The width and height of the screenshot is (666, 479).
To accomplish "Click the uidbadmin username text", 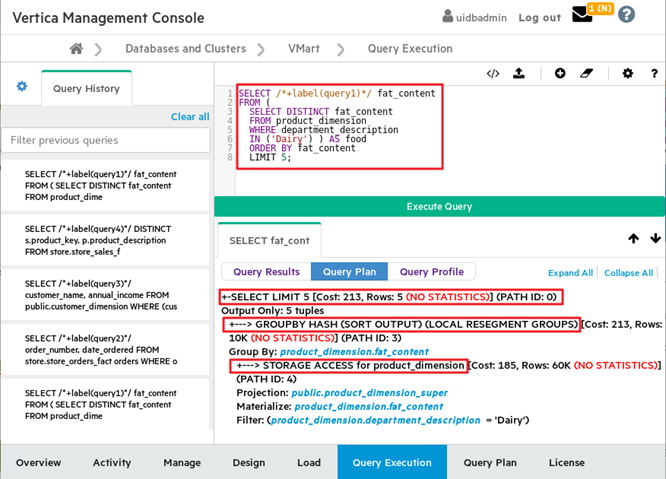I will point(481,18).
